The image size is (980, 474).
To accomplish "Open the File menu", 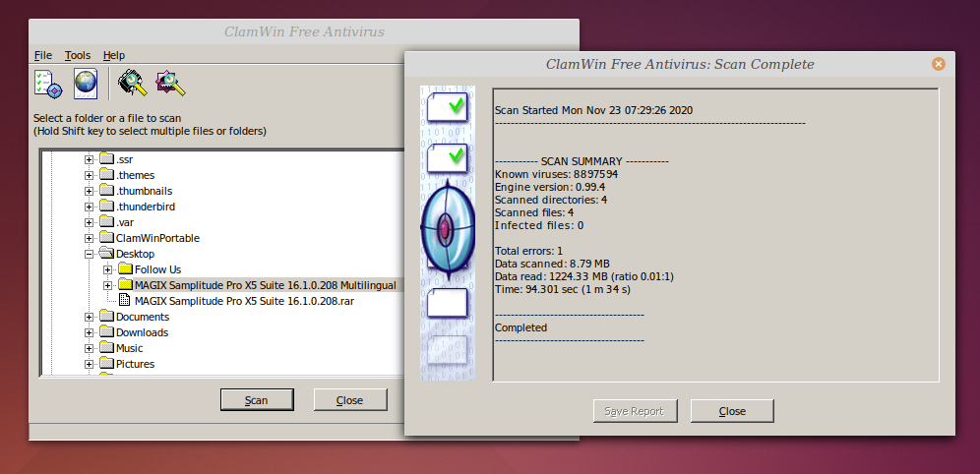I will (x=43, y=55).
